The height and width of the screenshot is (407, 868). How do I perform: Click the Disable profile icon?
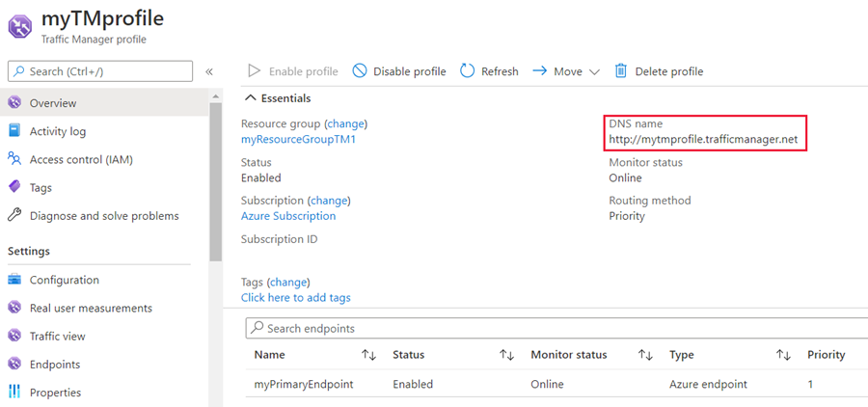click(360, 71)
